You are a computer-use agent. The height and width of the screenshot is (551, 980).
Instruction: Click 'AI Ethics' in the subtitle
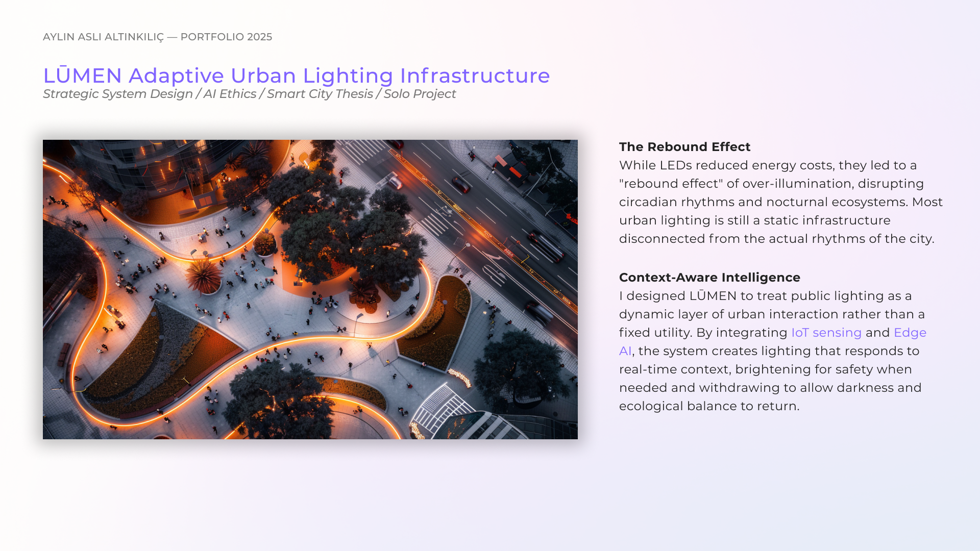click(x=230, y=94)
